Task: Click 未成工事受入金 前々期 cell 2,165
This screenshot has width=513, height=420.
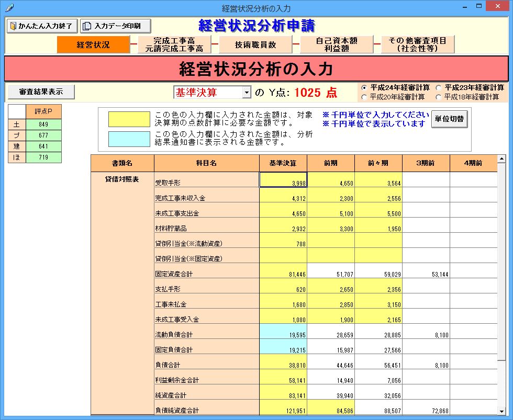Action: pyautogui.click(x=378, y=316)
